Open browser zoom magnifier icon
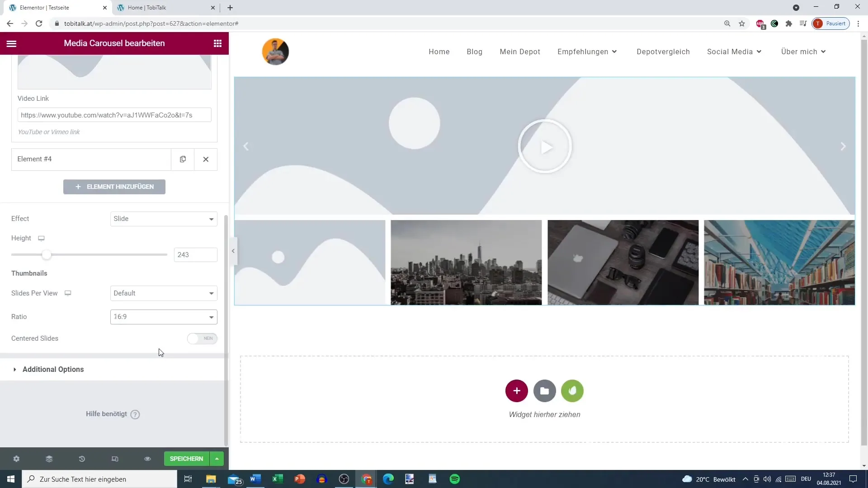This screenshot has width=868, height=488. 727,23
